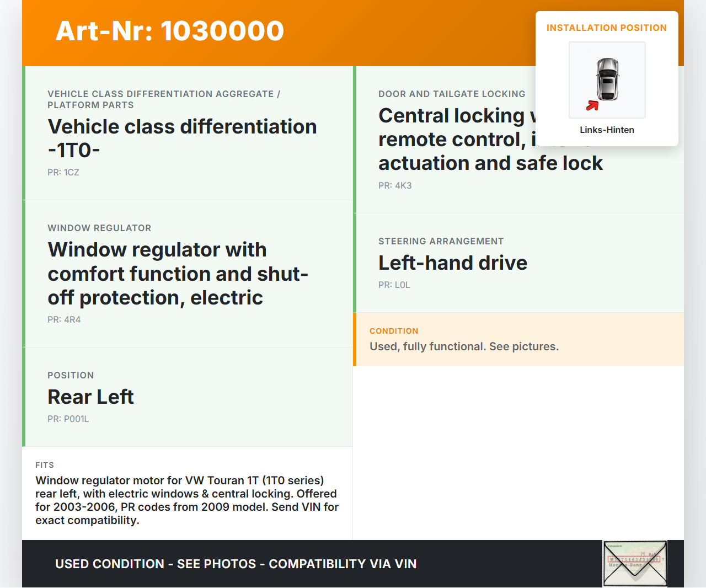706x588 pixels.
Task: Select the Used, fully functional text
Action: [x=464, y=346]
